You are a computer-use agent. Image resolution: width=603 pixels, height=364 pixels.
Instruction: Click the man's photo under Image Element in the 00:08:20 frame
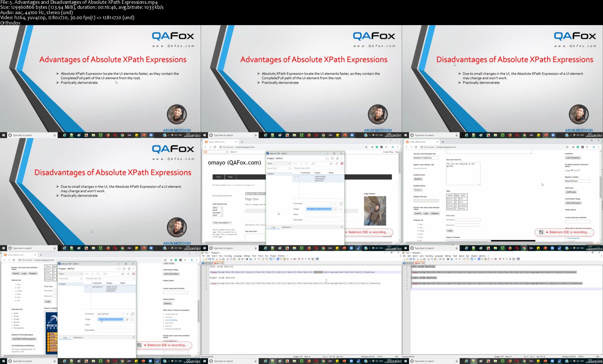pyautogui.click(x=375, y=211)
